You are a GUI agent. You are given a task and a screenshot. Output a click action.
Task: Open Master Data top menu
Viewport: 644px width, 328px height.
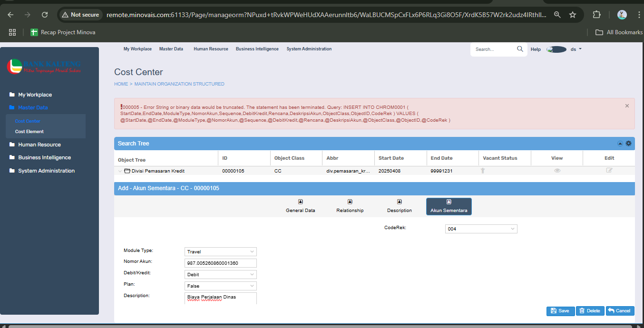pyautogui.click(x=171, y=49)
